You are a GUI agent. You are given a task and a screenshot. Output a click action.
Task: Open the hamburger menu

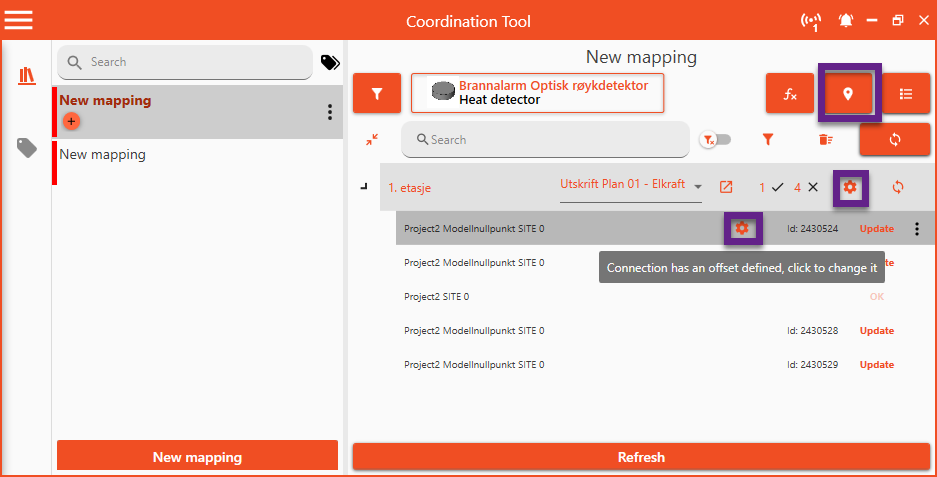coord(19,20)
